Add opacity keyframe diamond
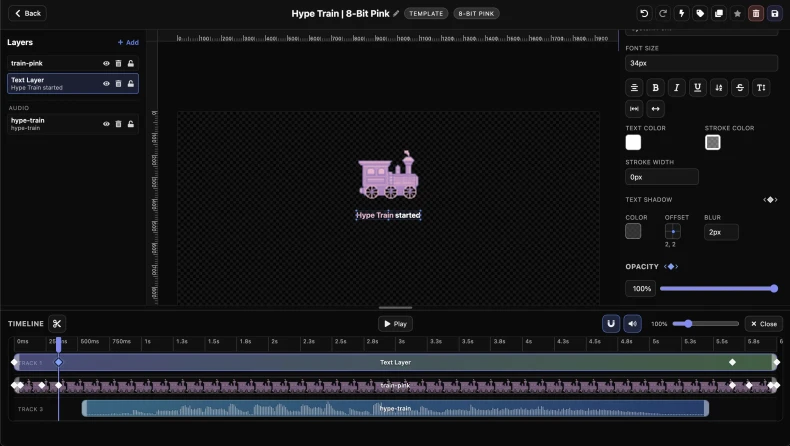 671,267
